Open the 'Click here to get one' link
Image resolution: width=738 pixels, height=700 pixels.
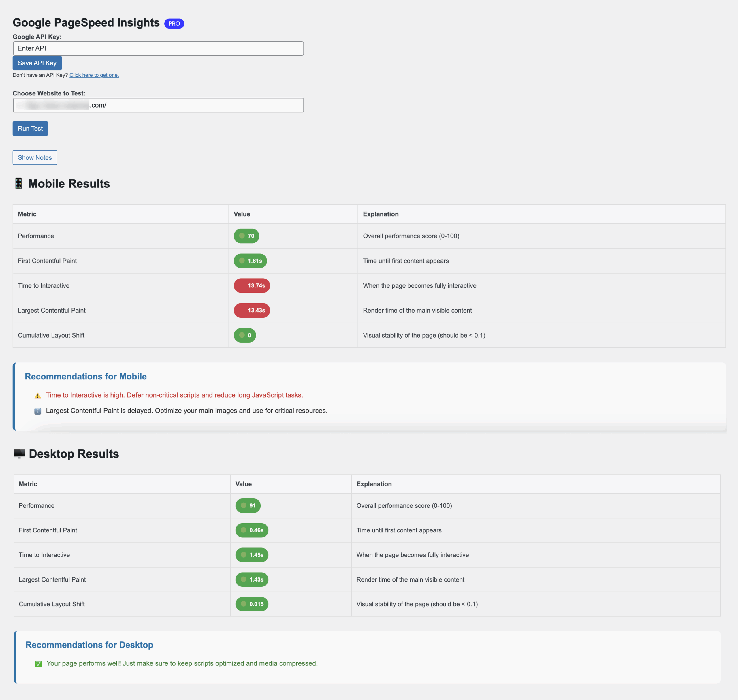tap(94, 75)
